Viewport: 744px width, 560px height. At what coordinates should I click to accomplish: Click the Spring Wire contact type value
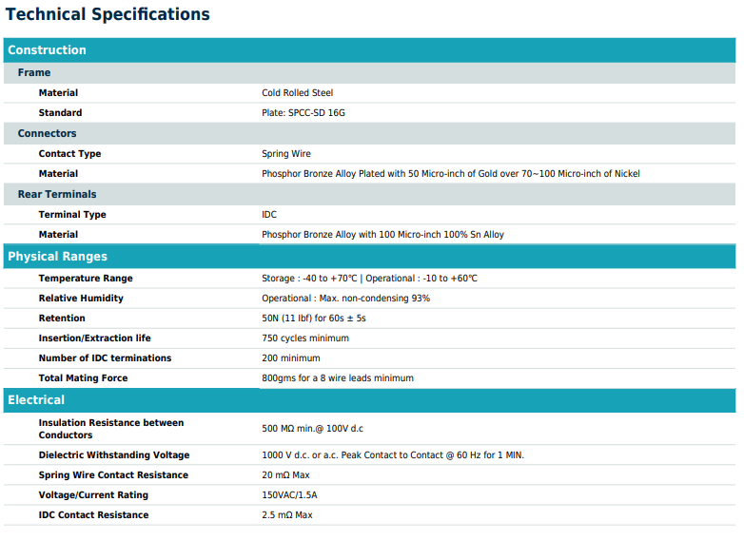[286, 154]
